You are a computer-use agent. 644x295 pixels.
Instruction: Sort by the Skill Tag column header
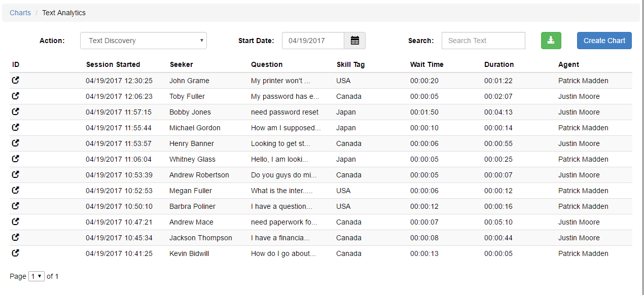tap(350, 64)
